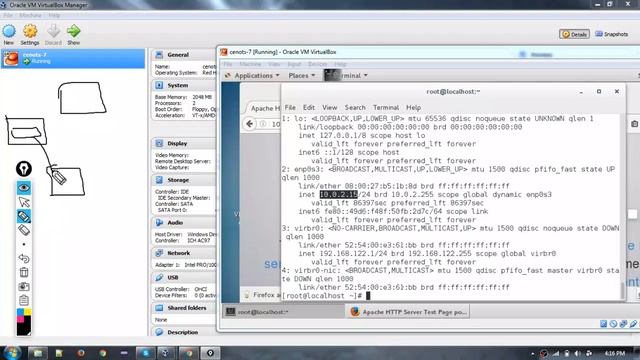Open the Storage section header
This screenshot has height=360, width=640.
(178, 180)
